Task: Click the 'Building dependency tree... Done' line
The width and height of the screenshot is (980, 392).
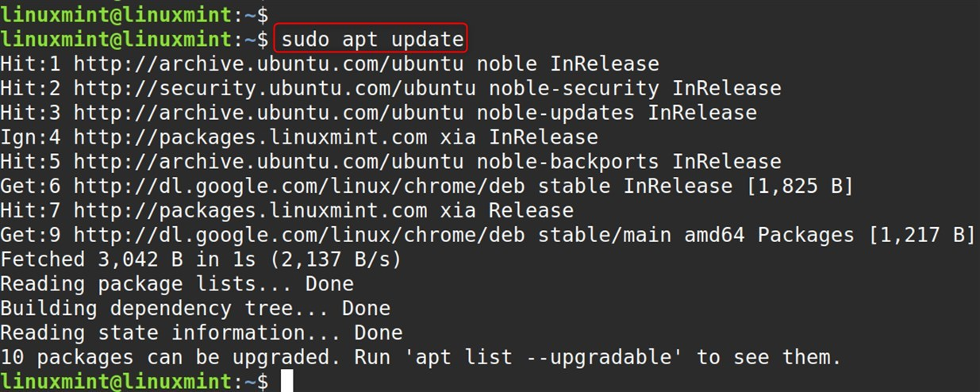Action: 195,309
